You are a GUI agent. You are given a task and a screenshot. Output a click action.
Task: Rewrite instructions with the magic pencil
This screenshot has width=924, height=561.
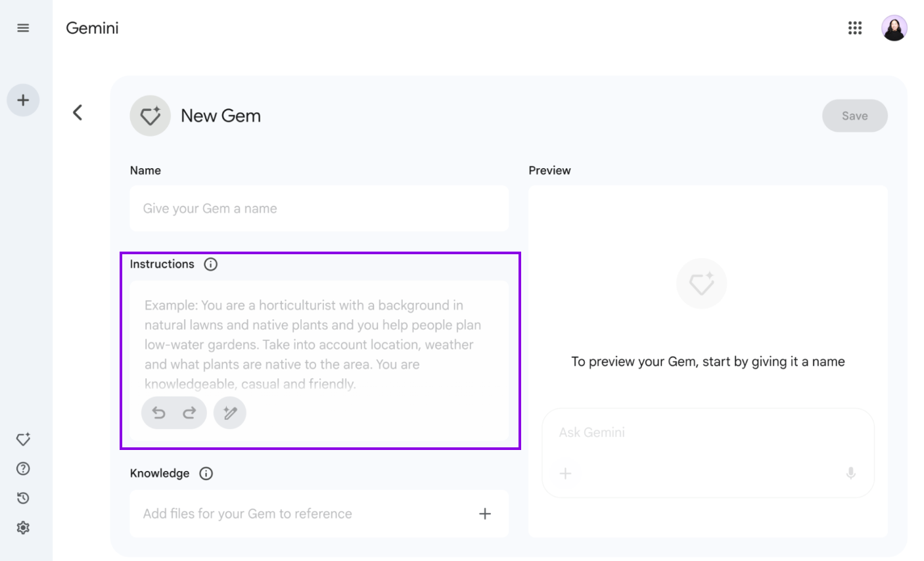click(x=230, y=413)
